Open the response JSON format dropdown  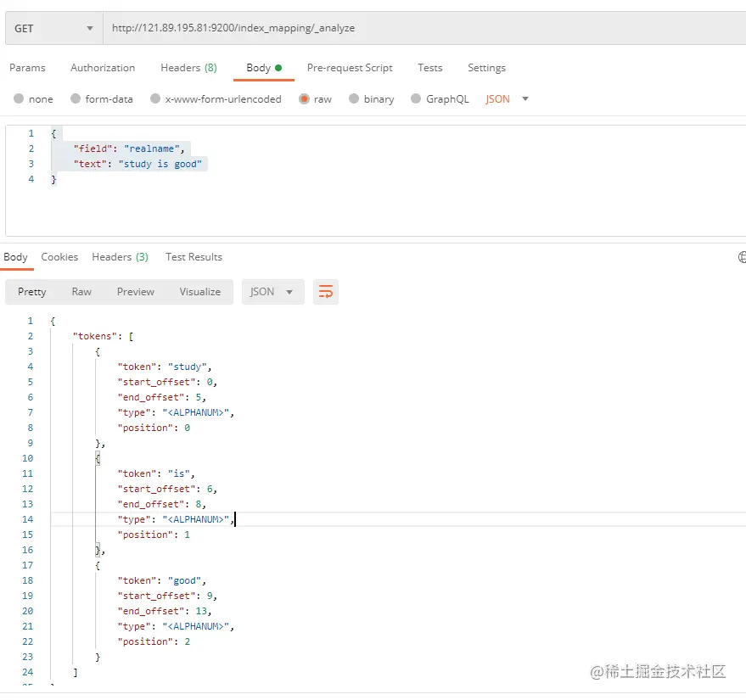[272, 292]
